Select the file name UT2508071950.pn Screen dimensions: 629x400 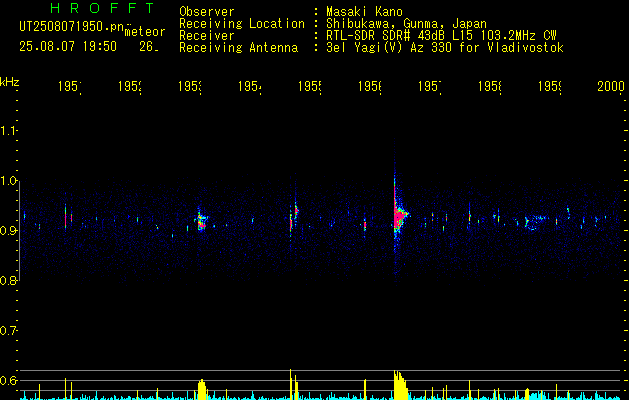click(x=72, y=27)
